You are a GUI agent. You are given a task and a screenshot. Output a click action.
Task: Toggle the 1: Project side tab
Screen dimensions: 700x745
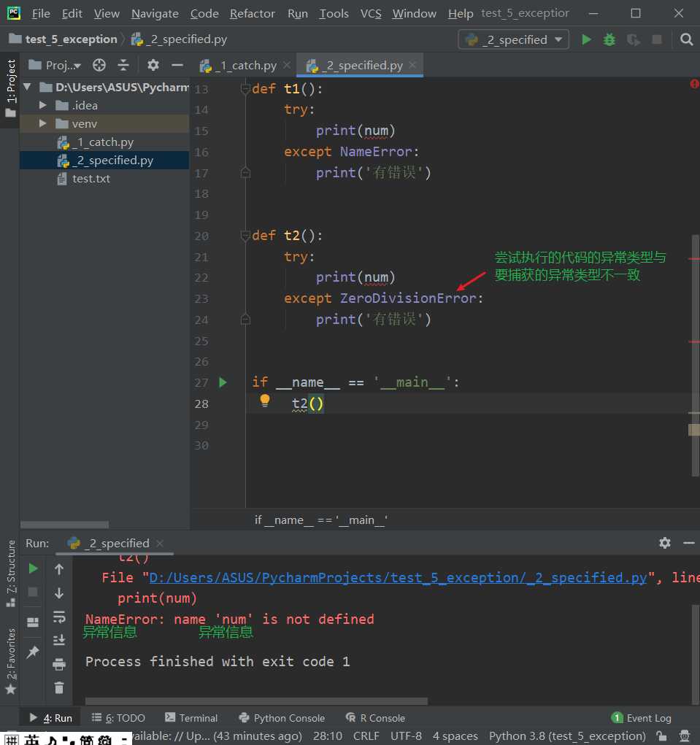[10, 88]
